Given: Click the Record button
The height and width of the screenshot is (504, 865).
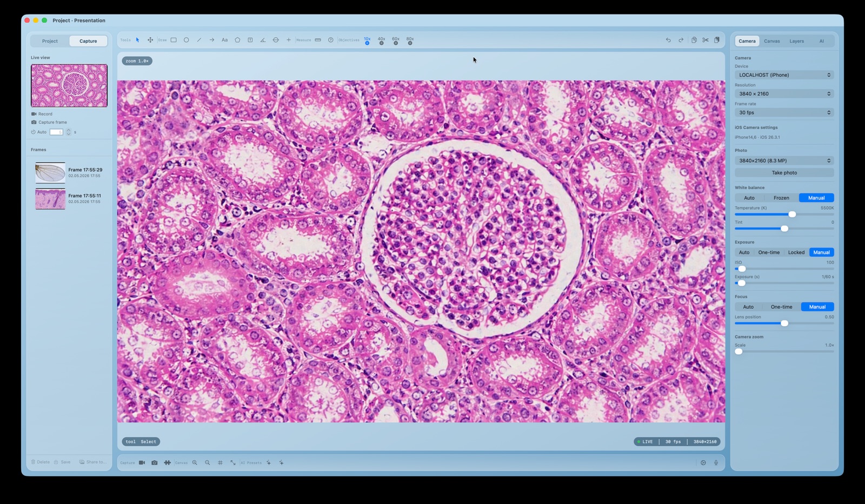Looking at the screenshot, I should point(42,114).
